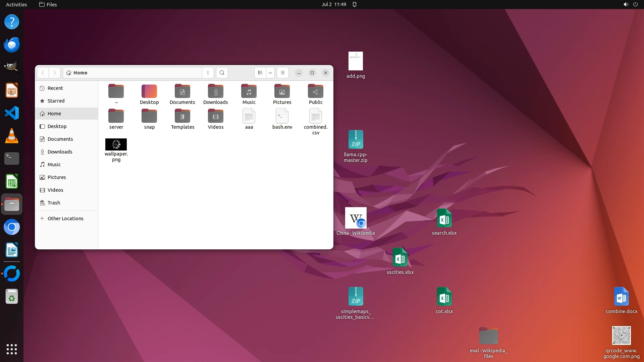The image size is (644, 362).
Task: Click the Templates folder icon
Action: [182, 116]
